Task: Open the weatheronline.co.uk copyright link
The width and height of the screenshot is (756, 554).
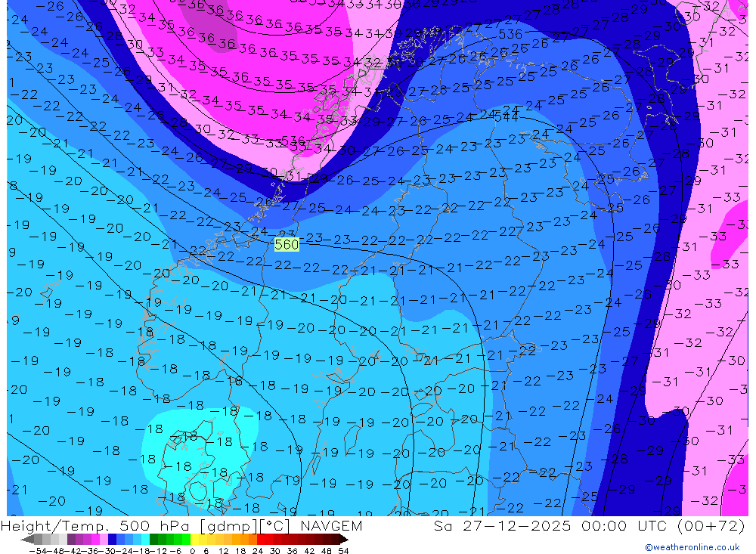Action: click(x=692, y=546)
